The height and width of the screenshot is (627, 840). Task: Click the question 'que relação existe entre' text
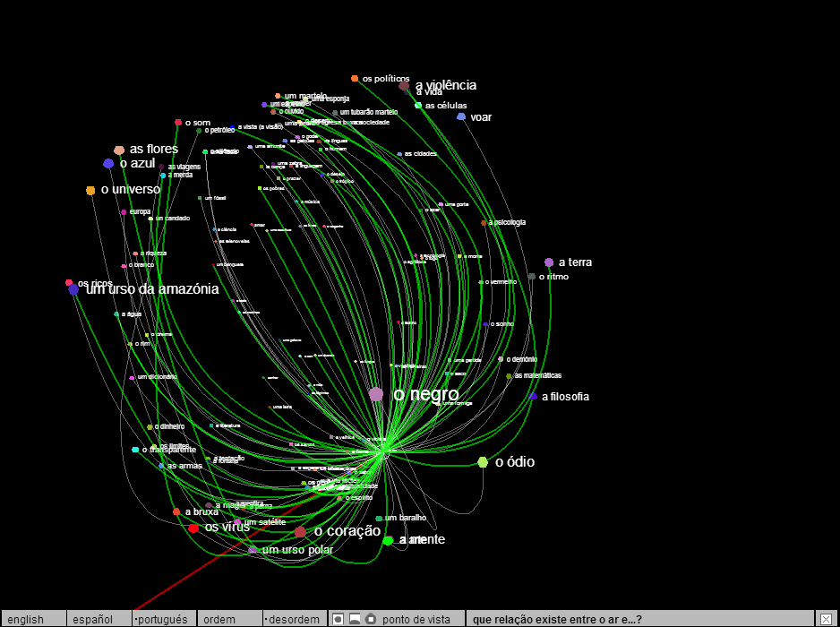pos(557,619)
